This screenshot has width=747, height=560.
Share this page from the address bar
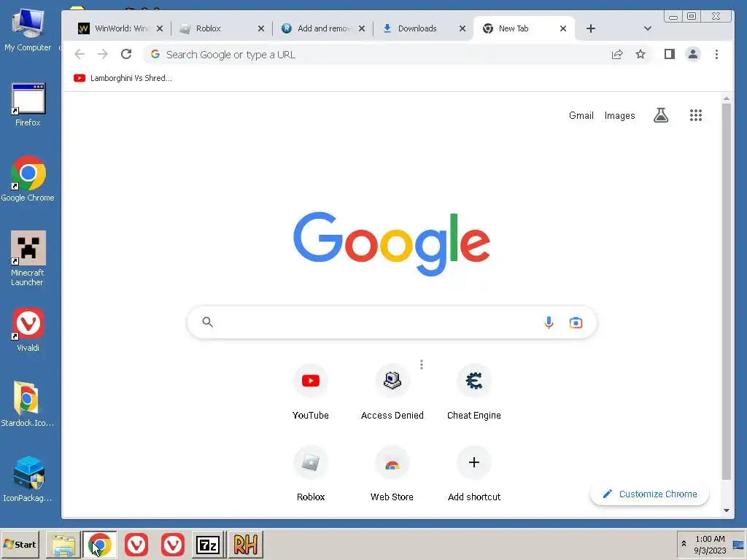point(617,54)
